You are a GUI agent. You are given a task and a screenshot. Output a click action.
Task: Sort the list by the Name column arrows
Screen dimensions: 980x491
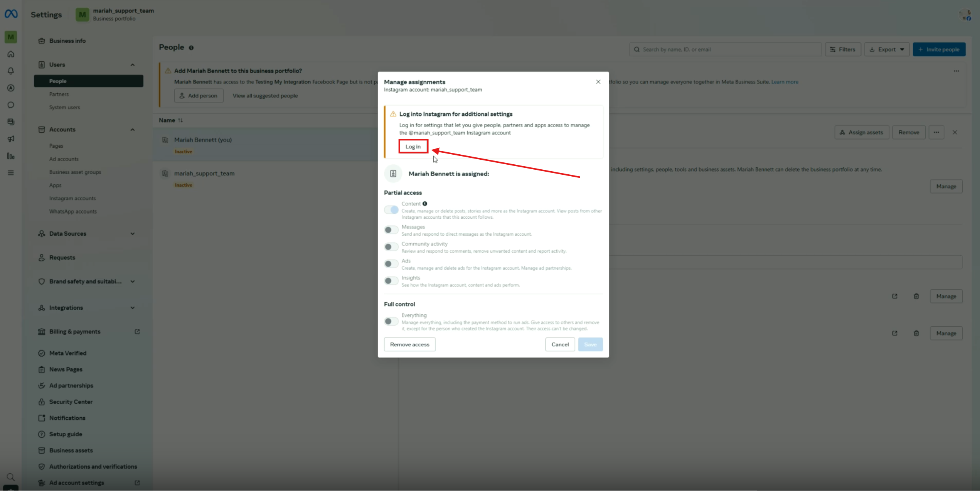tap(180, 120)
